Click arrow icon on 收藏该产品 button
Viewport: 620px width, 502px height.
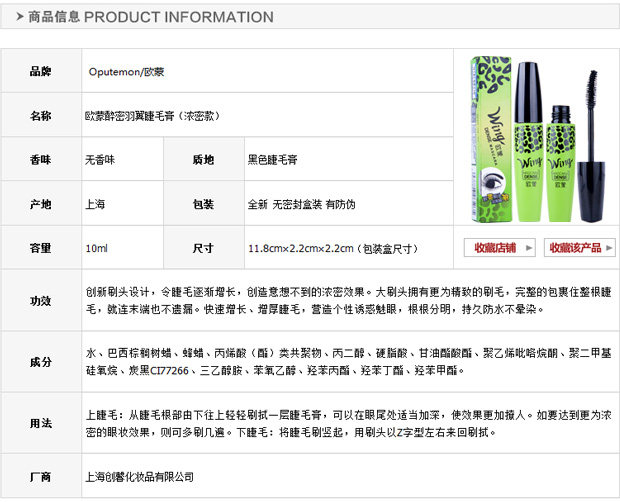(x=609, y=248)
